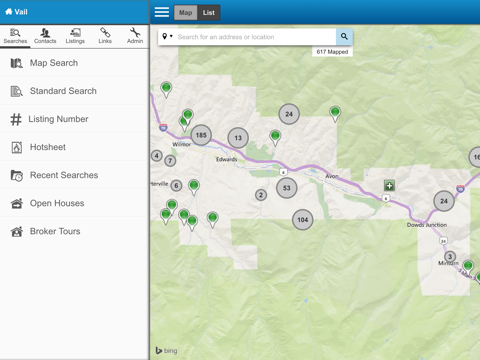The image size is (480, 360).
Task: Click the Vail home icon
Action: coord(9,12)
